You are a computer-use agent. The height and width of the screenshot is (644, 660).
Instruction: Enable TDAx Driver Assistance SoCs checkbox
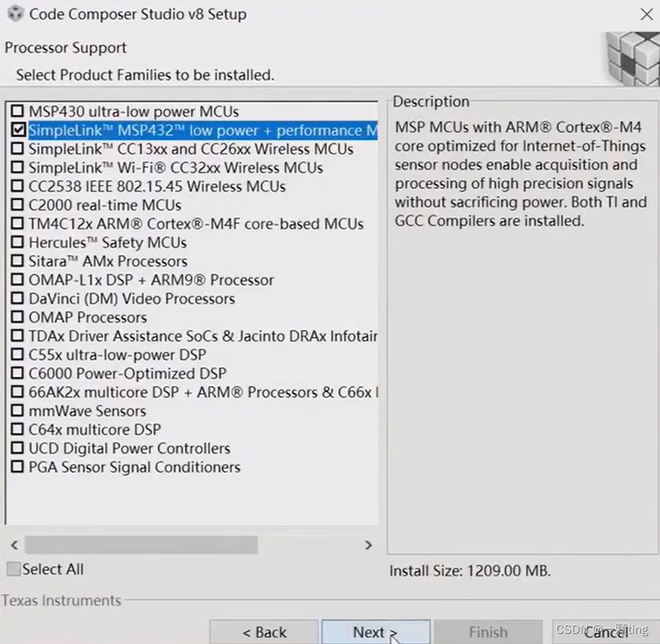(x=17, y=336)
